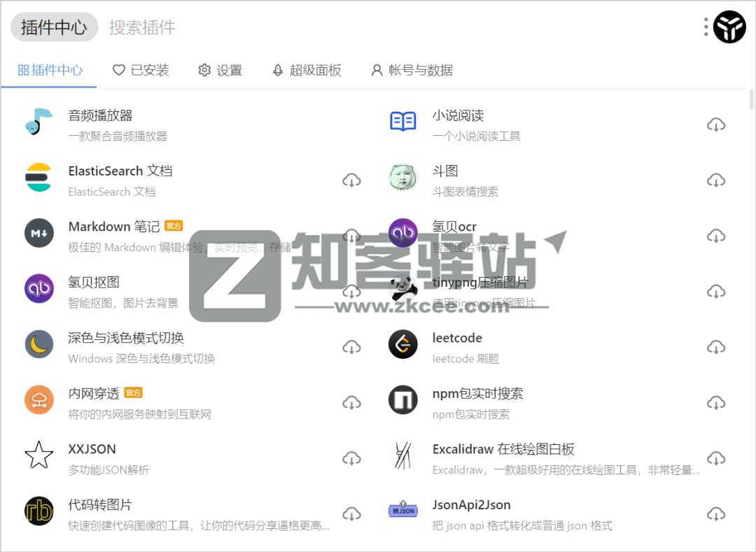The width and height of the screenshot is (756, 552).
Task: Select the 深色与浅色模式切换 moon icon
Action: click(x=39, y=346)
